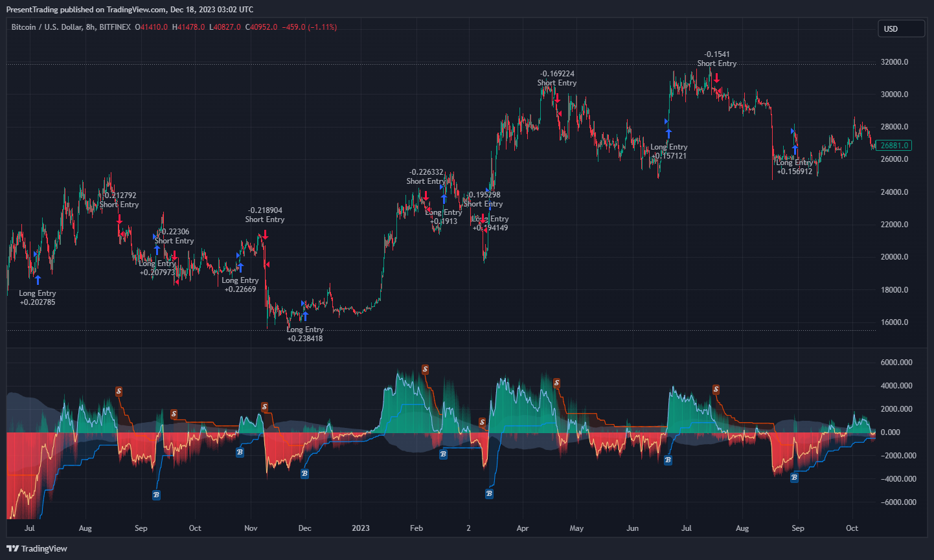Click the May time axis label
934x560 pixels.
tap(576, 528)
